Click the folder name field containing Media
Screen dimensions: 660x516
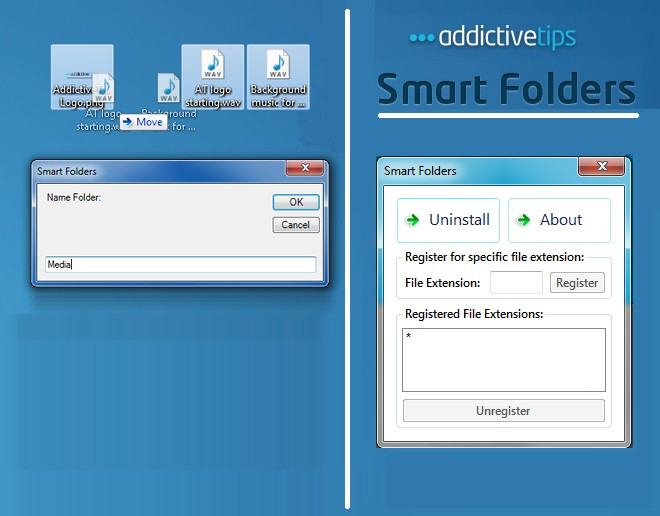tap(181, 265)
